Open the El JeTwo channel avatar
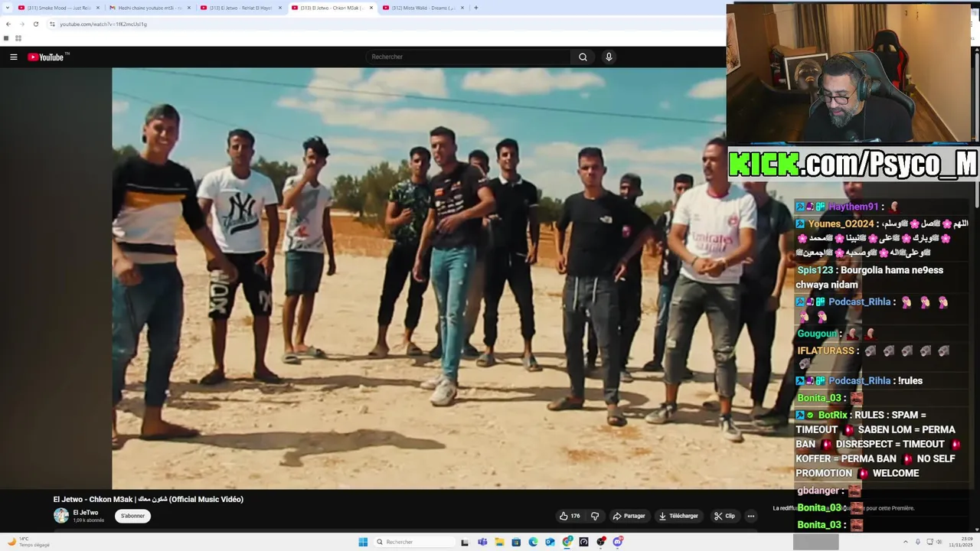Screen dimensions: 980x551 [x=61, y=516]
